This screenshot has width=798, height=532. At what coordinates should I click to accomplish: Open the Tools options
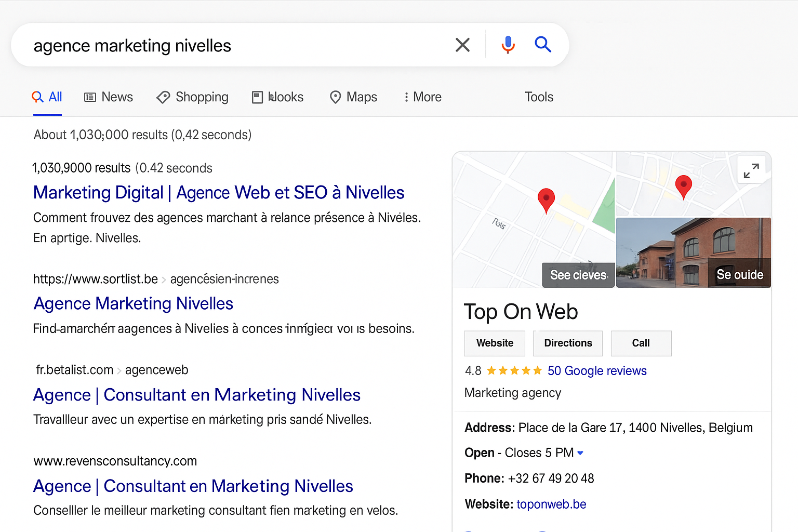click(539, 97)
